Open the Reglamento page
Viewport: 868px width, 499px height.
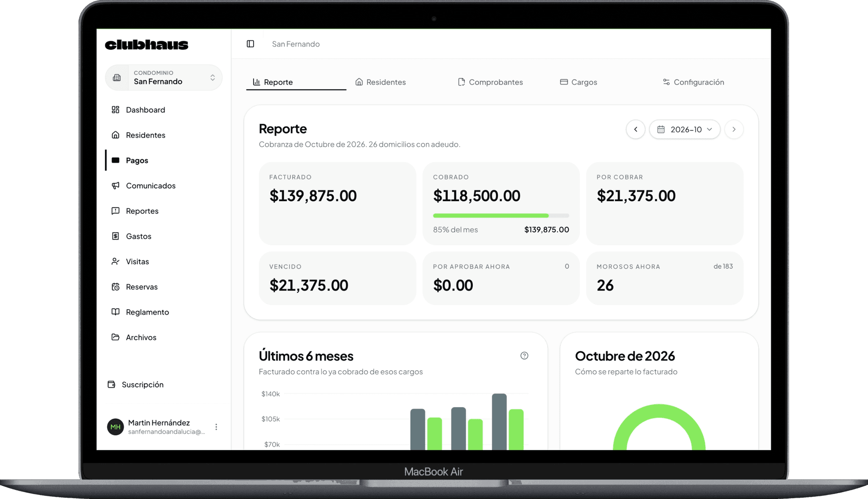point(164,312)
